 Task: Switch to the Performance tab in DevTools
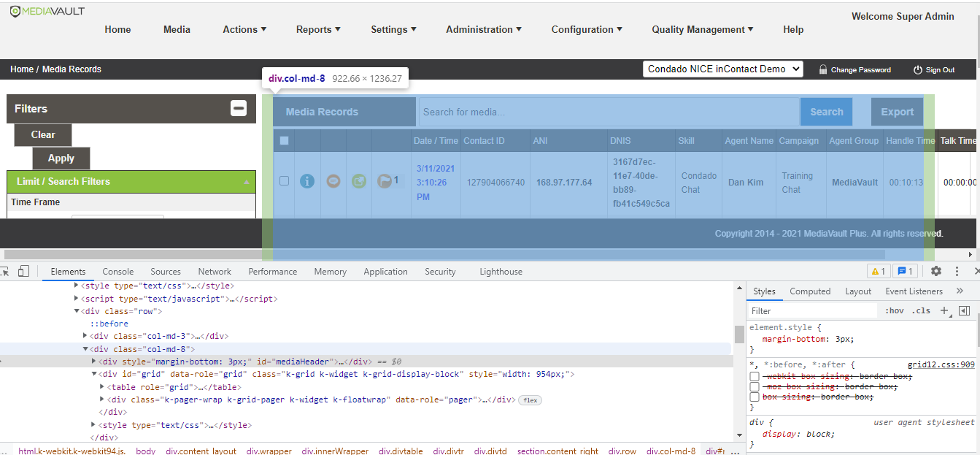coord(273,271)
